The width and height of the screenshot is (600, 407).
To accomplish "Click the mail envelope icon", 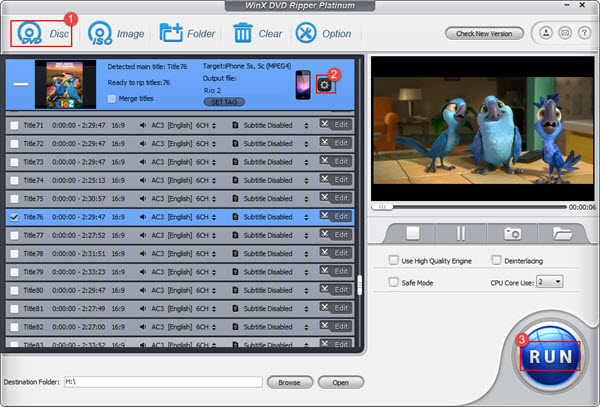I will pyautogui.click(x=565, y=33).
